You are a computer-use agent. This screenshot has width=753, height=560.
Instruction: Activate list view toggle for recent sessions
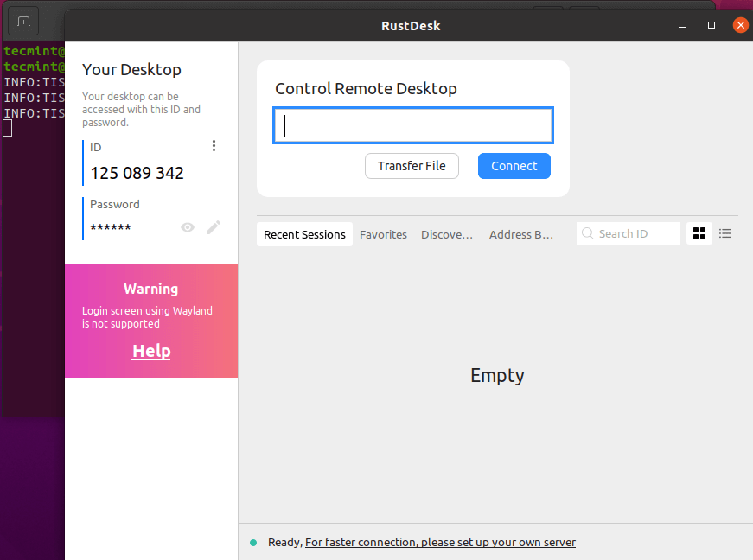click(x=724, y=233)
